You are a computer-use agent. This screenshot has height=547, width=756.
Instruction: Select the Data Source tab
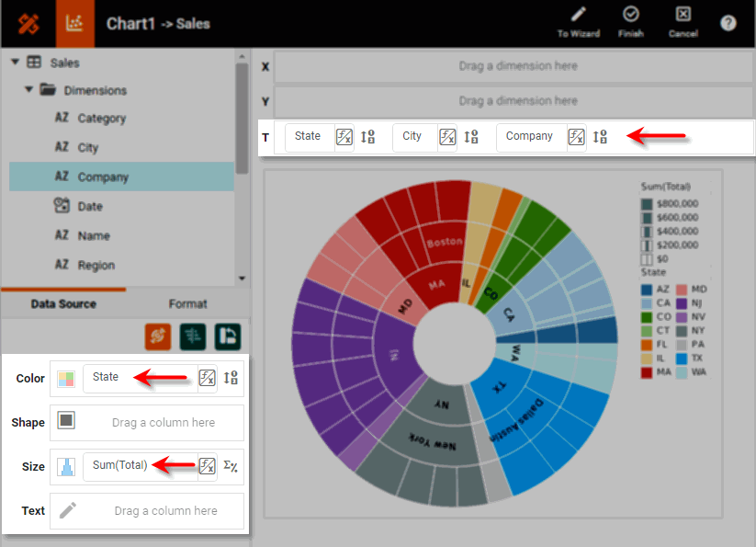tap(63, 304)
